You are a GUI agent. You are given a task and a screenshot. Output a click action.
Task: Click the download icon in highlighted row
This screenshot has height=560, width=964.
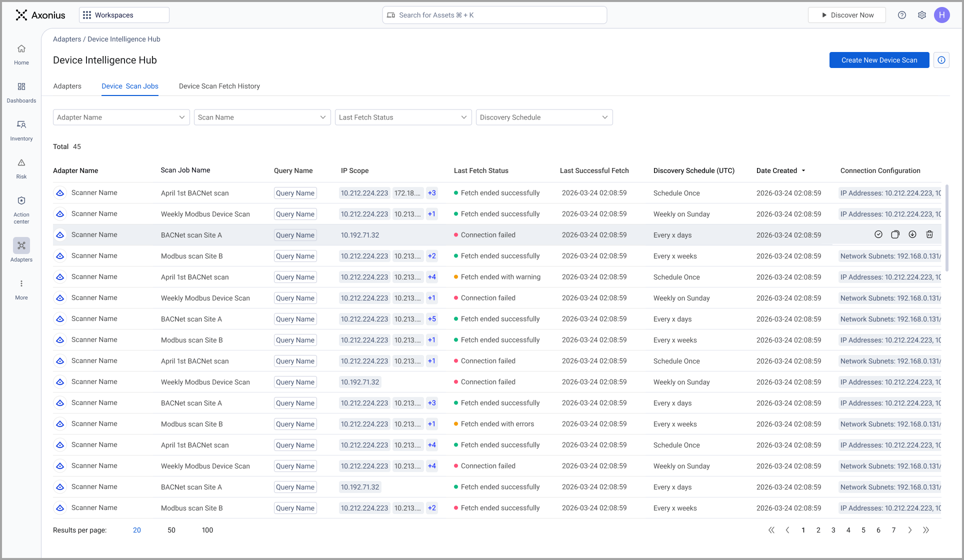click(912, 234)
